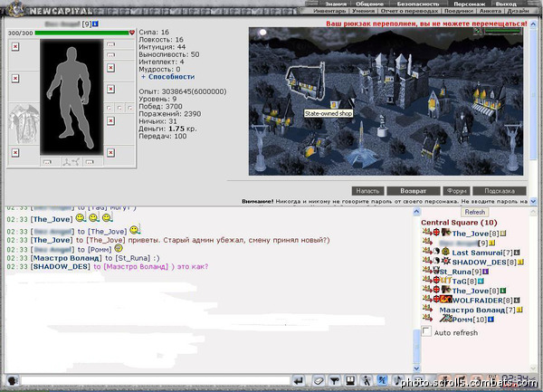The height and width of the screenshot is (392, 543).
Task: Open the Умения submenu item
Action: pyautogui.click(x=363, y=11)
